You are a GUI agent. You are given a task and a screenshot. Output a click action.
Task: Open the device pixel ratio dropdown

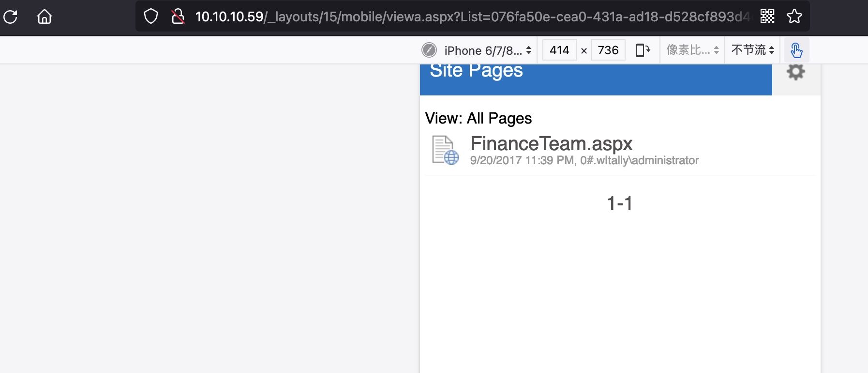point(692,50)
